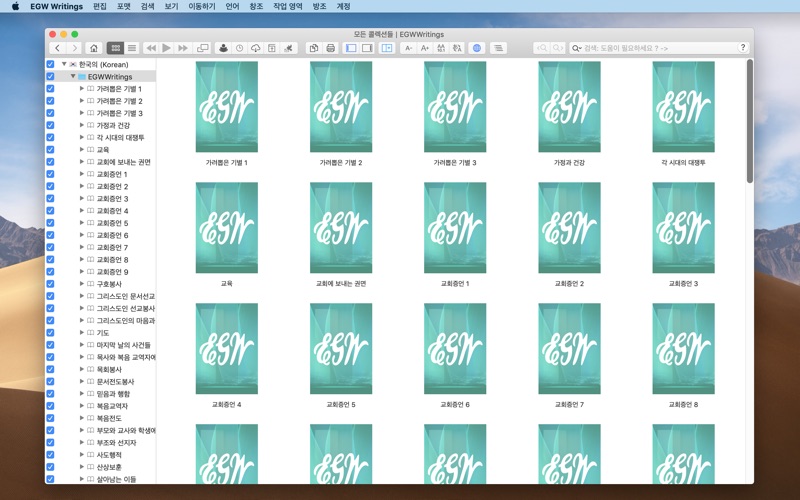Open the Study Center person icon
Image resolution: width=800 pixels, height=500 pixels.
click(223, 48)
